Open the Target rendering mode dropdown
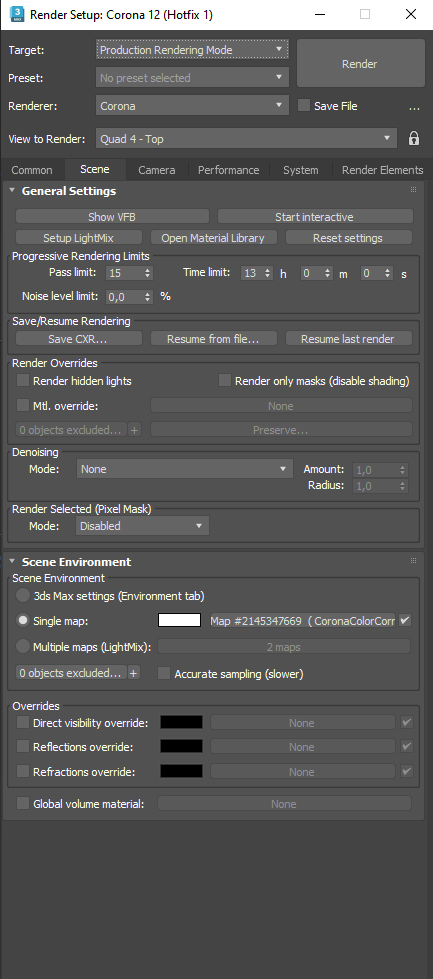Screen dimensions: 433x979 pyautogui.click(x=192, y=50)
